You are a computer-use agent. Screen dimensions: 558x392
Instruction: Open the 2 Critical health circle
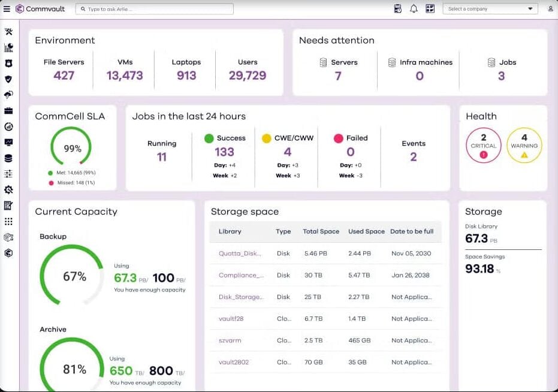tap(483, 145)
